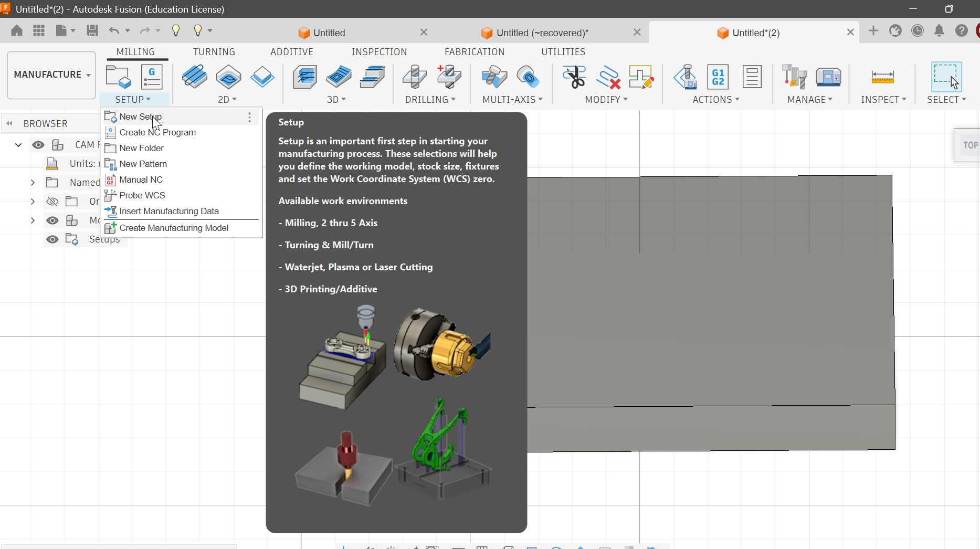Choose New Pattern from Setup menu

(182, 164)
